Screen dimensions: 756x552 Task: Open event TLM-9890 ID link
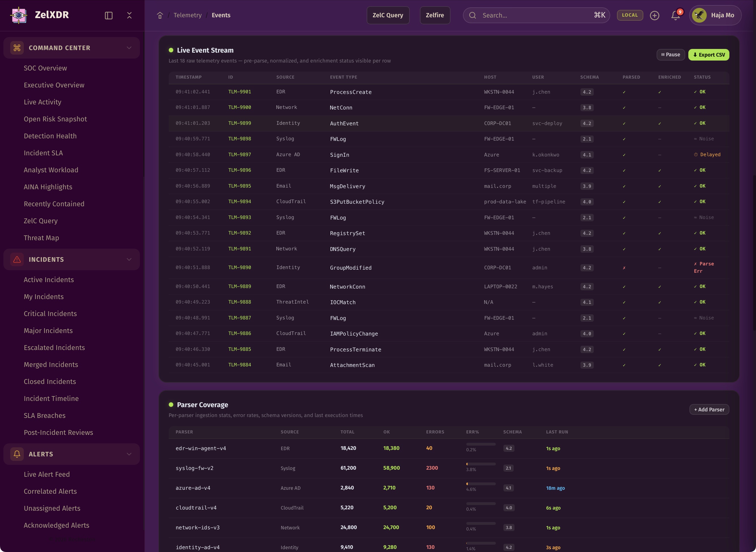click(240, 267)
